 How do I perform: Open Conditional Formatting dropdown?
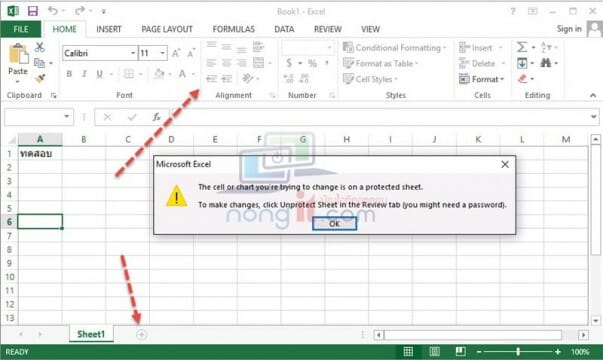[395, 48]
